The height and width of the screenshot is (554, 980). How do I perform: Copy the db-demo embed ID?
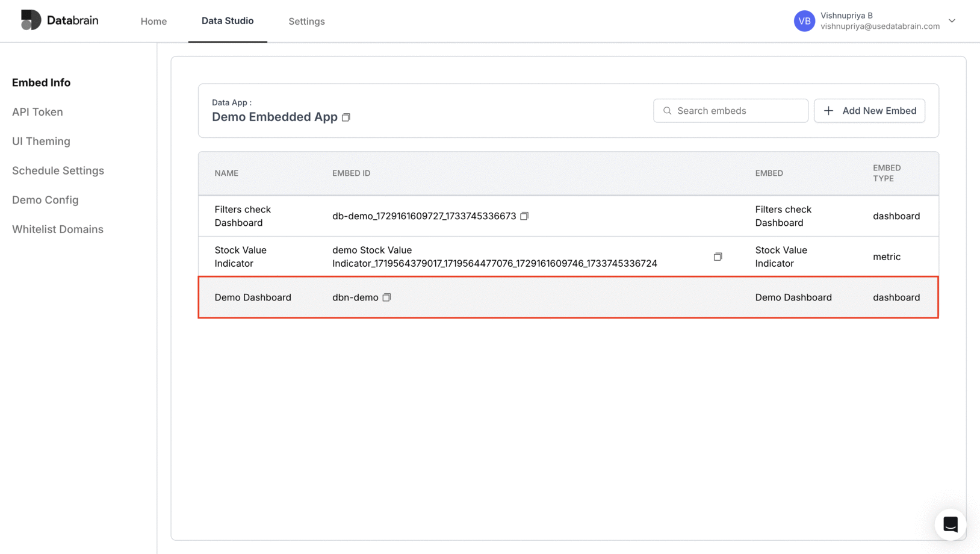[524, 216]
